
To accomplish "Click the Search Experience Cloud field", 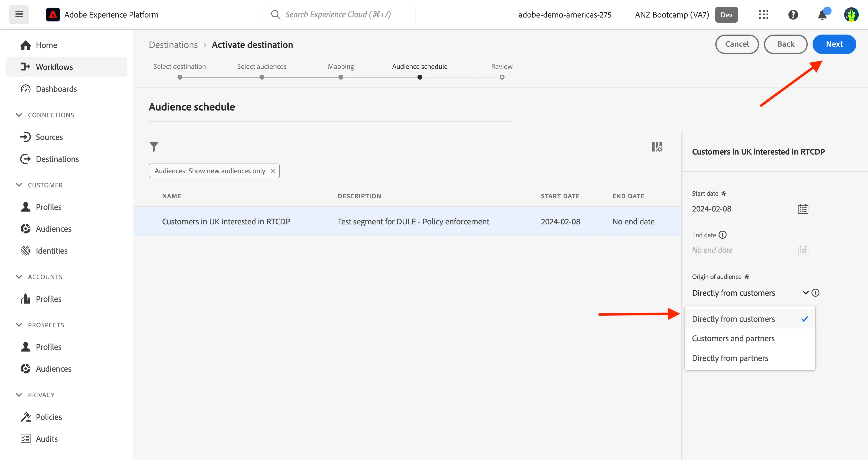I will [339, 15].
